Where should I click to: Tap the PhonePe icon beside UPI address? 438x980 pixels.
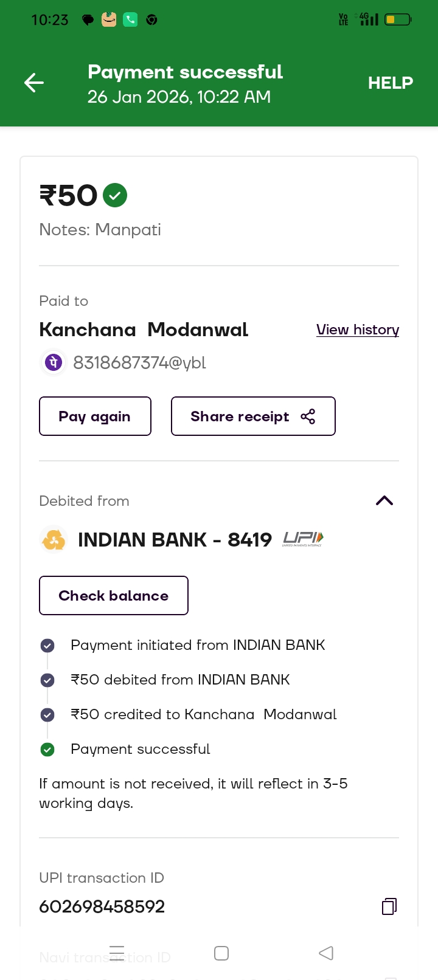[54, 363]
